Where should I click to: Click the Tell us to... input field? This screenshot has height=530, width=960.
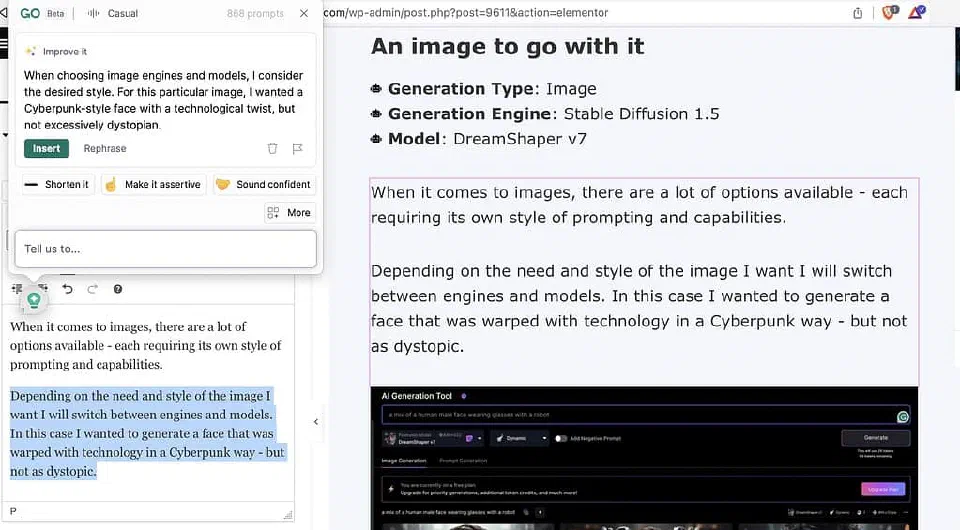165,248
